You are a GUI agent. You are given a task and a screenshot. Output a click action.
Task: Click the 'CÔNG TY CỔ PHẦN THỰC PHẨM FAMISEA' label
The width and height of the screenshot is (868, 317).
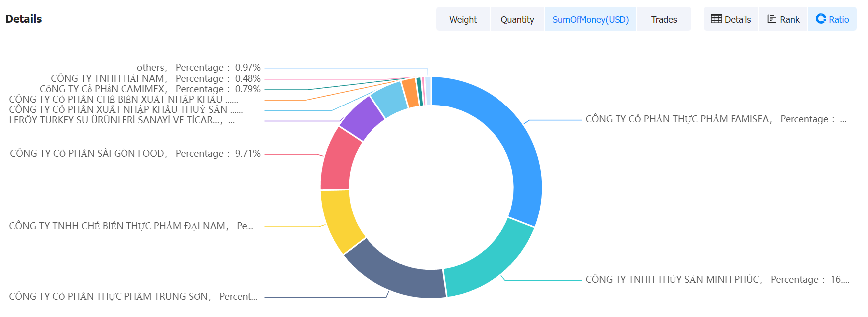(x=716, y=119)
